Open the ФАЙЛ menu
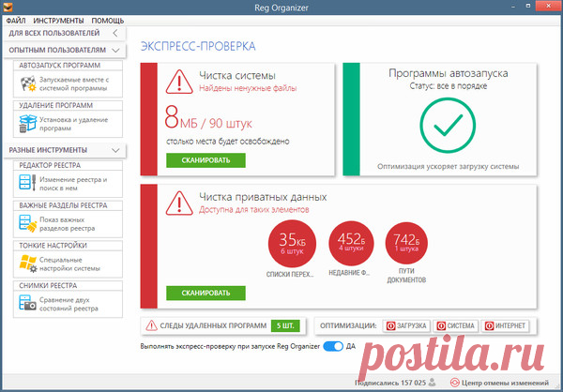 point(16,21)
